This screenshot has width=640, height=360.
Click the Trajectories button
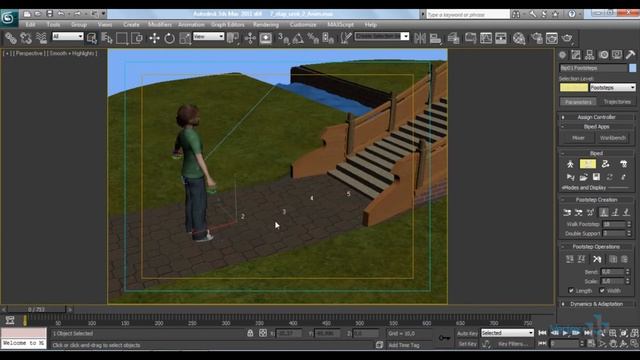[617, 102]
